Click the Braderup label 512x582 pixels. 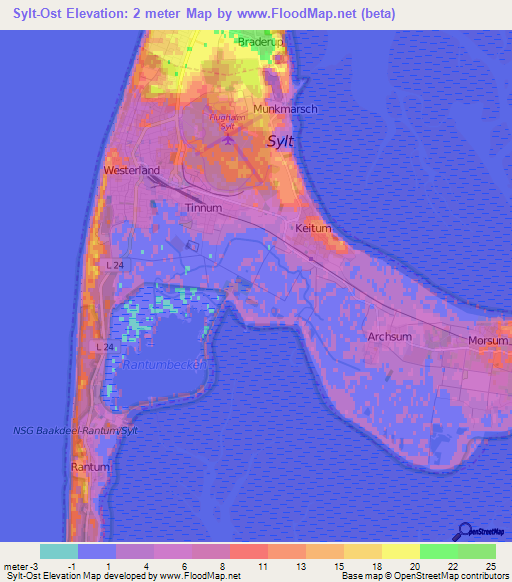[x=260, y=42]
